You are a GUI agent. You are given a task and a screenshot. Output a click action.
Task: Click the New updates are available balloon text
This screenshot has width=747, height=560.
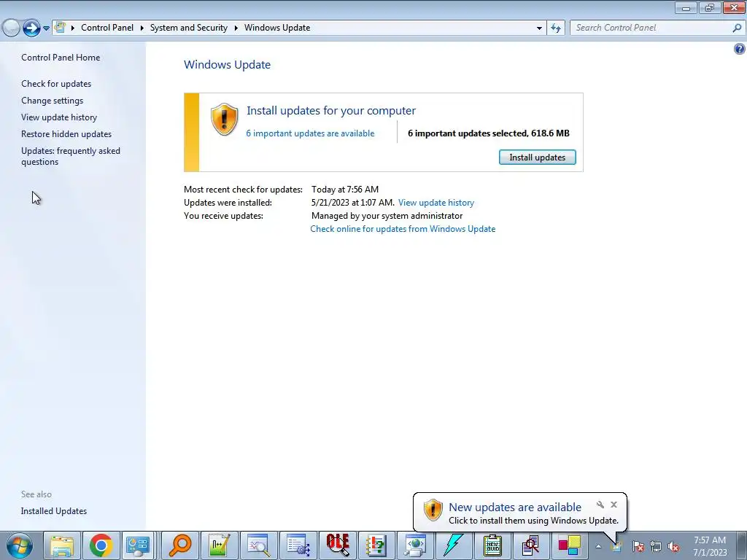(515, 507)
